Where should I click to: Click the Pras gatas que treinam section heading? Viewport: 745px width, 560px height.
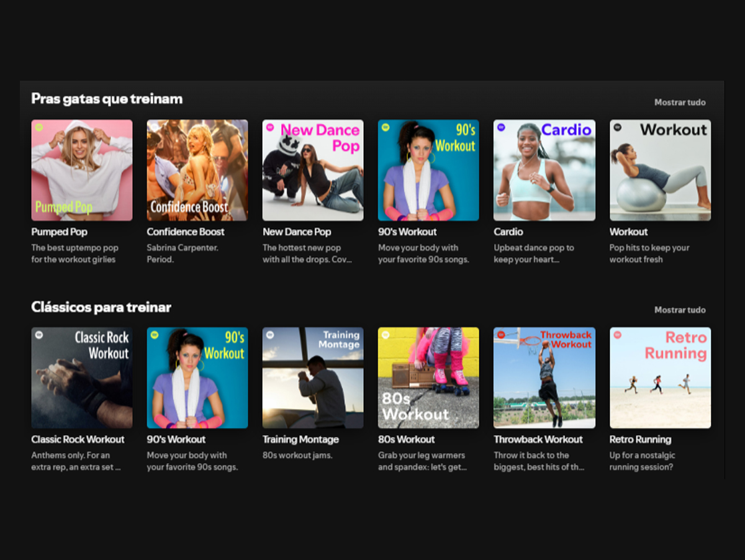[106, 98]
